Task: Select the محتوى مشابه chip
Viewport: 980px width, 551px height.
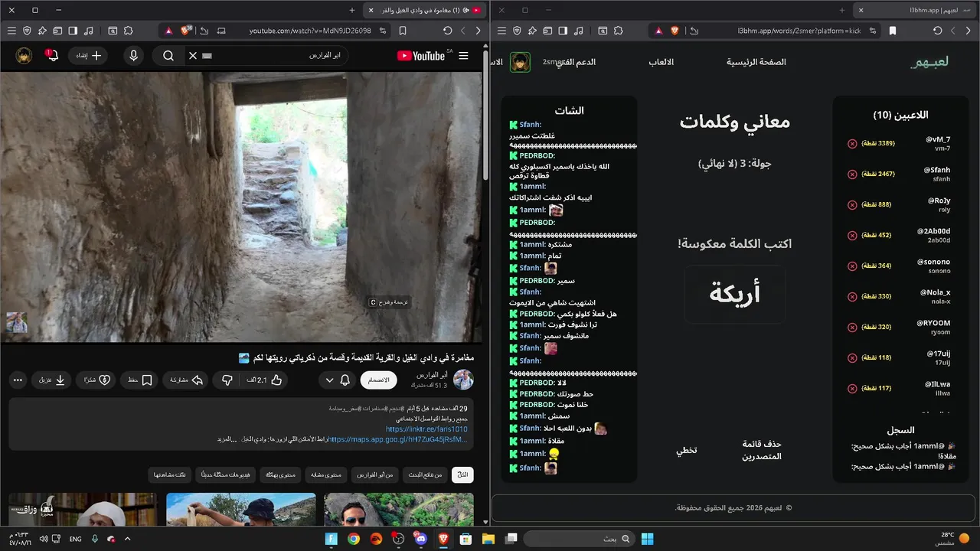Action: coord(326,475)
